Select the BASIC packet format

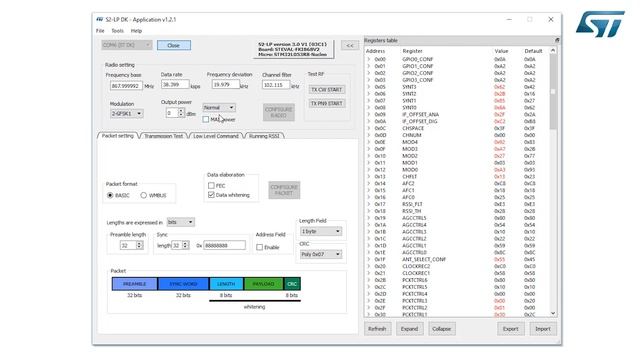110,196
